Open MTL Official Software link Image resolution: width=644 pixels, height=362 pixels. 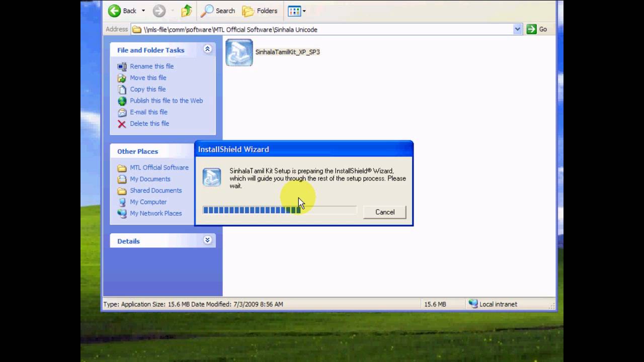(159, 167)
